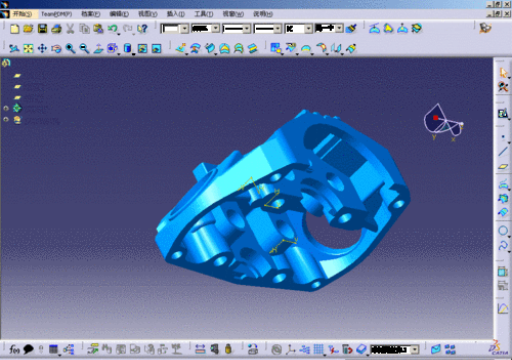Image resolution: width=512 pixels, height=360 pixels.
Task: Click the Spline curve tool in right toolbar
Action: click(x=503, y=246)
